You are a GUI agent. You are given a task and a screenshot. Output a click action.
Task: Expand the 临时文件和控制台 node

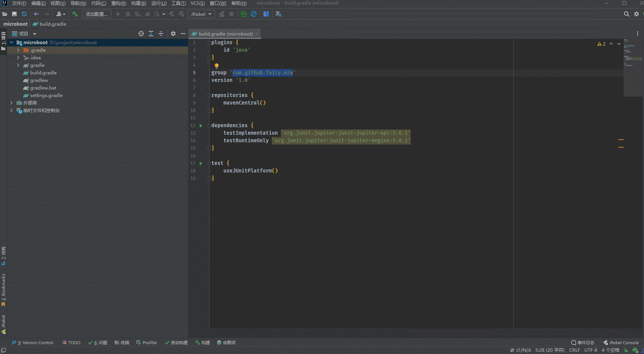(x=11, y=111)
